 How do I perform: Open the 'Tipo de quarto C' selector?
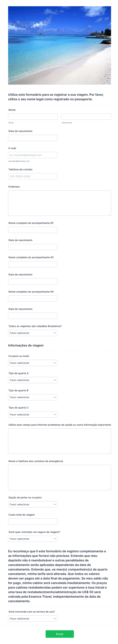(x=33, y=414)
